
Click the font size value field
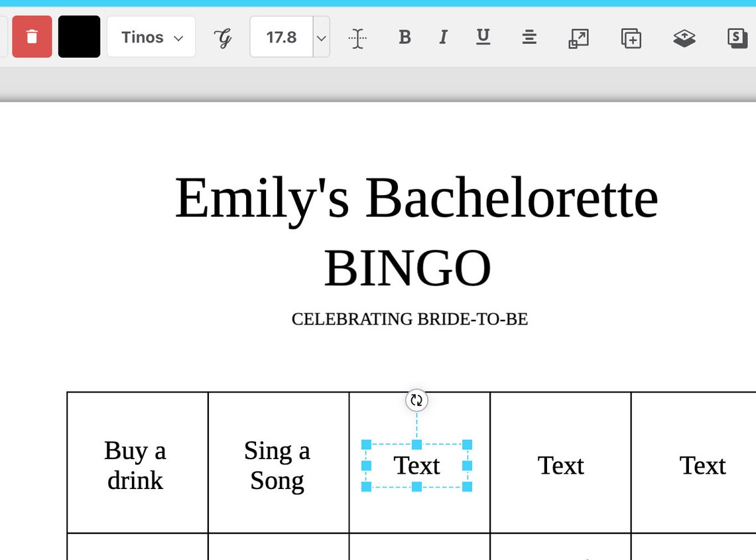pyautogui.click(x=281, y=37)
